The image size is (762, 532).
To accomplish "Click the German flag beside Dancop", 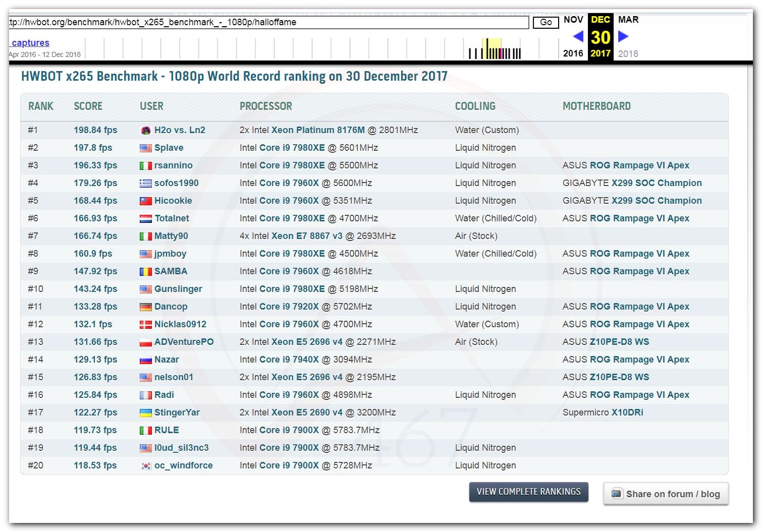I will point(145,307).
